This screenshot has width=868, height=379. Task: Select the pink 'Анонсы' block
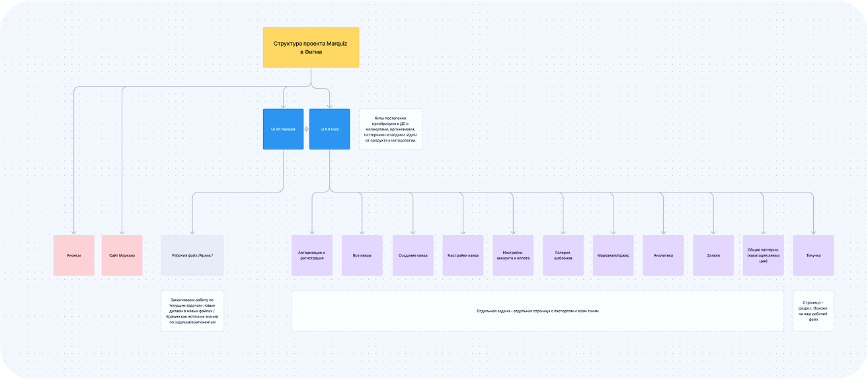(73, 255)
